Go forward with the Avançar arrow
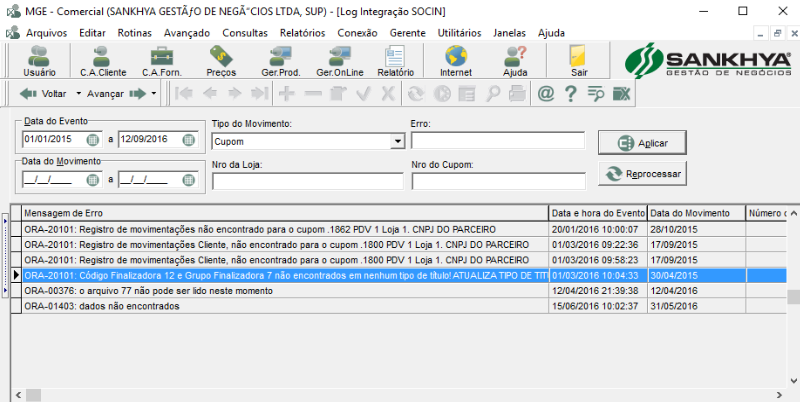The height and width of the screenshot is (402, 800). coord(116,94)
